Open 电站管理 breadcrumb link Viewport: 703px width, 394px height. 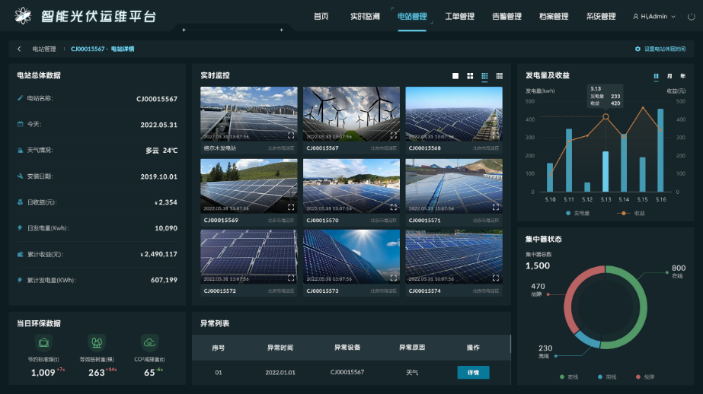coord(44,49)
